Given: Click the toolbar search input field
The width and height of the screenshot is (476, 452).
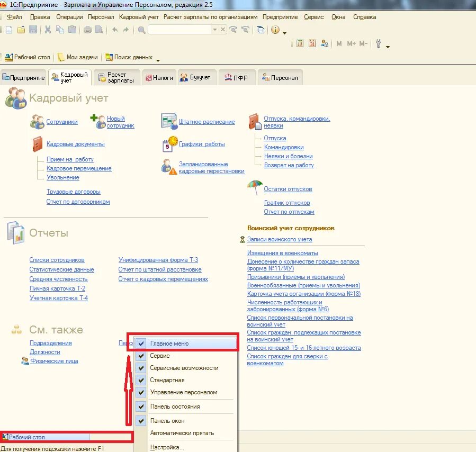Looking at the screenshot, I should pyautogui.click(x=179, y=30).
